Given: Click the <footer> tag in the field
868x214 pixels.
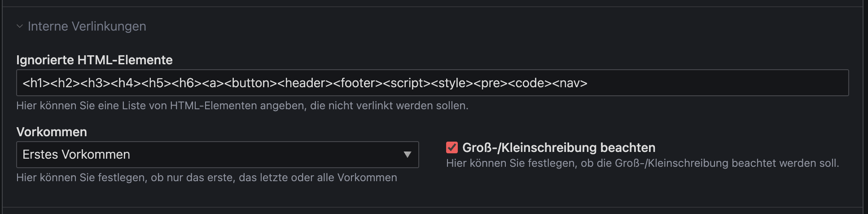Looking at the screenshot, I should [358, 83].
